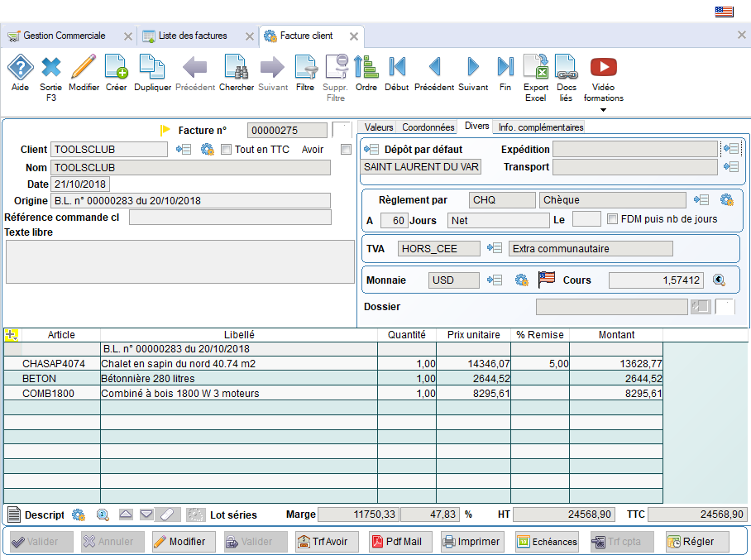Click the Filtre toolbar icon
Screen dimensions: 751x560
pos(305,67)
